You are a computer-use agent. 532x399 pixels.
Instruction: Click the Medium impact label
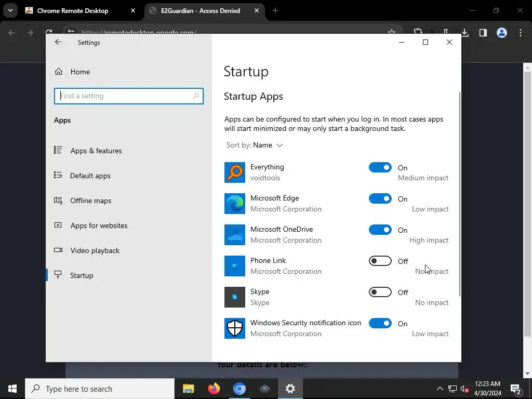tap(423, 178)
